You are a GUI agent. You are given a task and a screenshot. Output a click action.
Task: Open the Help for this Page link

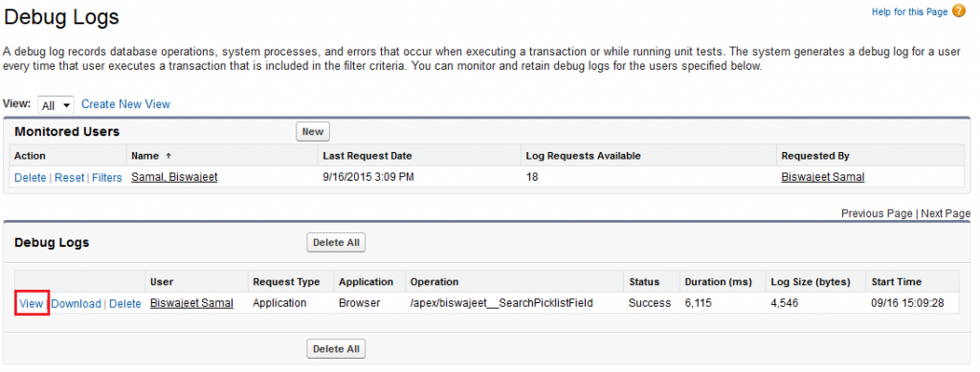[909, 11]
